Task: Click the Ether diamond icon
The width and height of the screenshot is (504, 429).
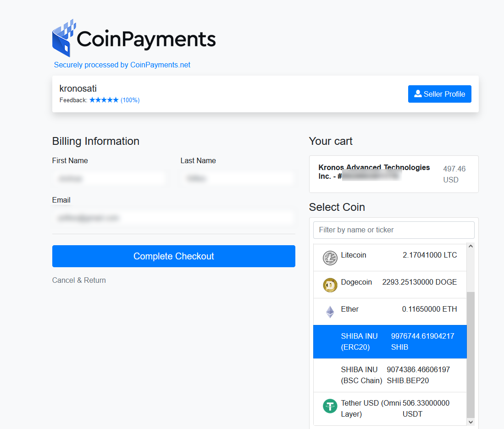Action: (330, 312)
